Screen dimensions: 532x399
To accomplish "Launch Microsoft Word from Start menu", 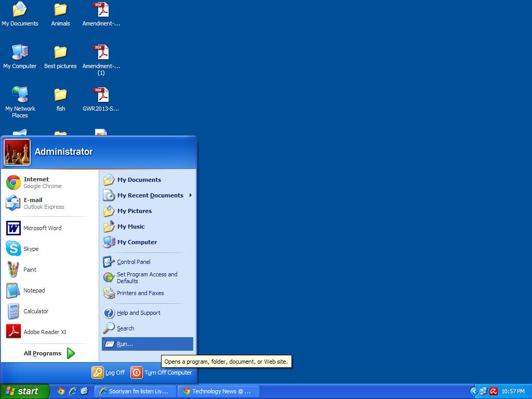I will pos(49,228).
